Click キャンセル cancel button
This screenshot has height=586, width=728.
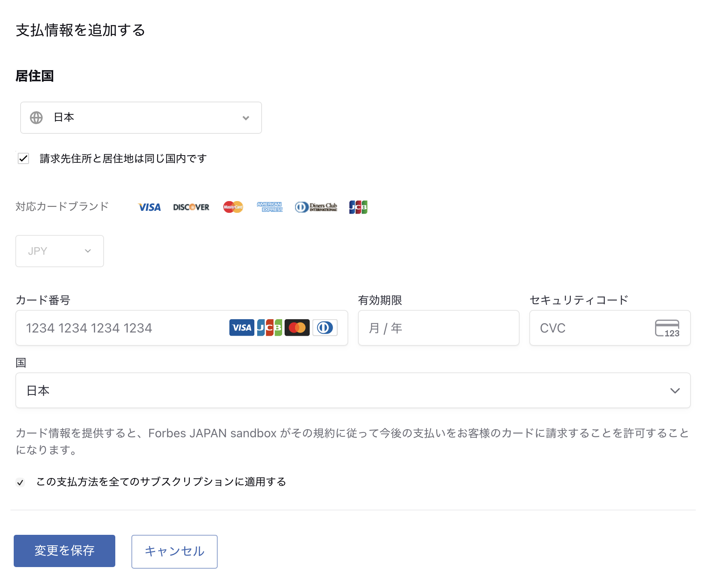coord(175,552)
